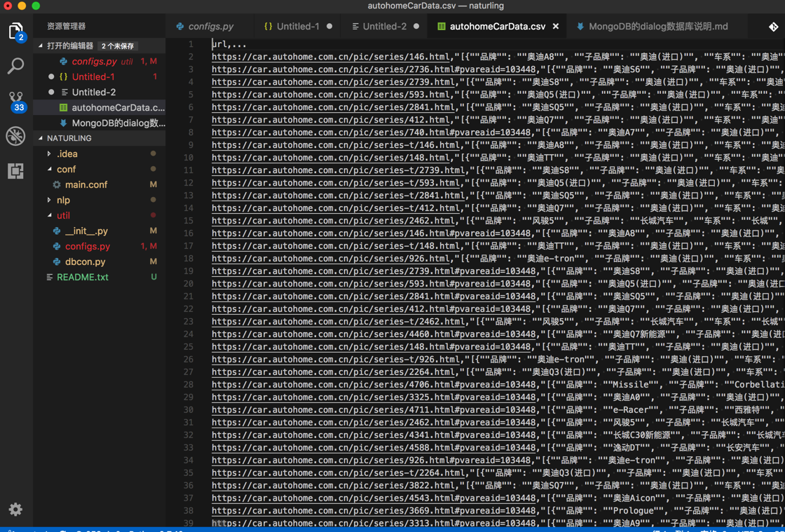785x532 pixels.
Task: Open the Debug view icon
Action: pos(16,135)
